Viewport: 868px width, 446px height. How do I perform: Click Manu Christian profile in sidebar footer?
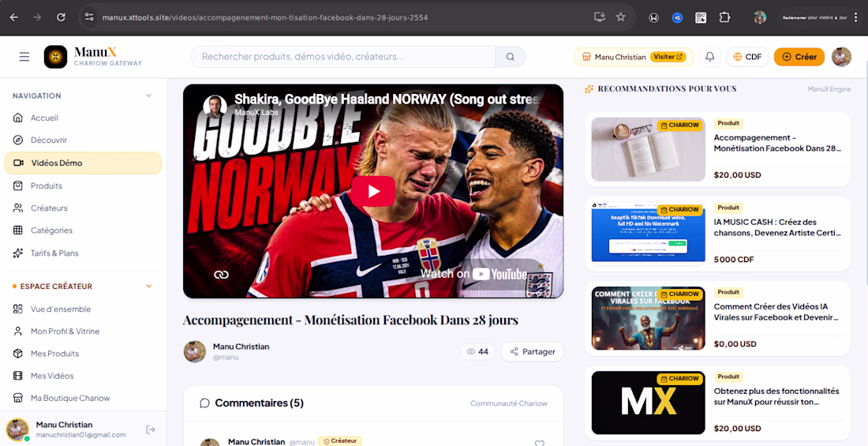(x=72, y=429)
